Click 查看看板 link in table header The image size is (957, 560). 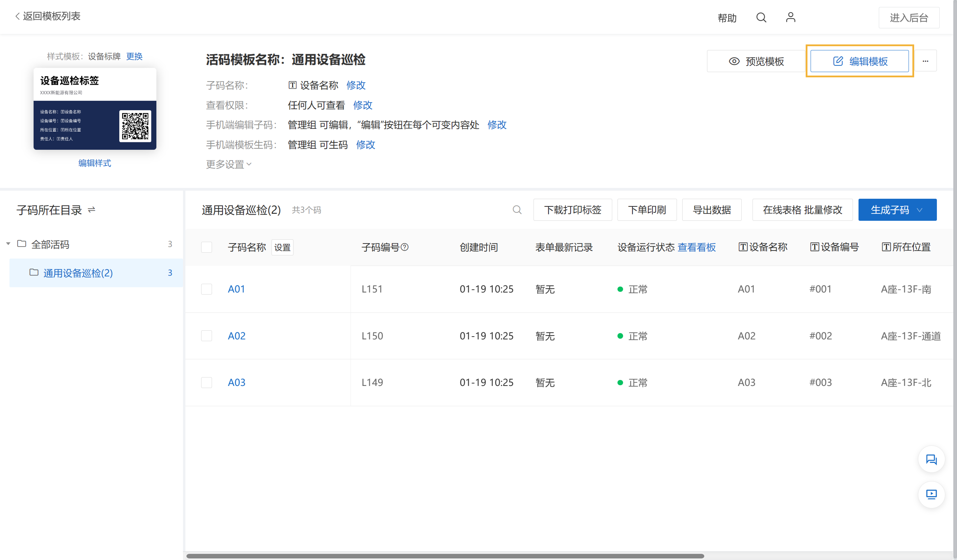click(x=697, y=247)
